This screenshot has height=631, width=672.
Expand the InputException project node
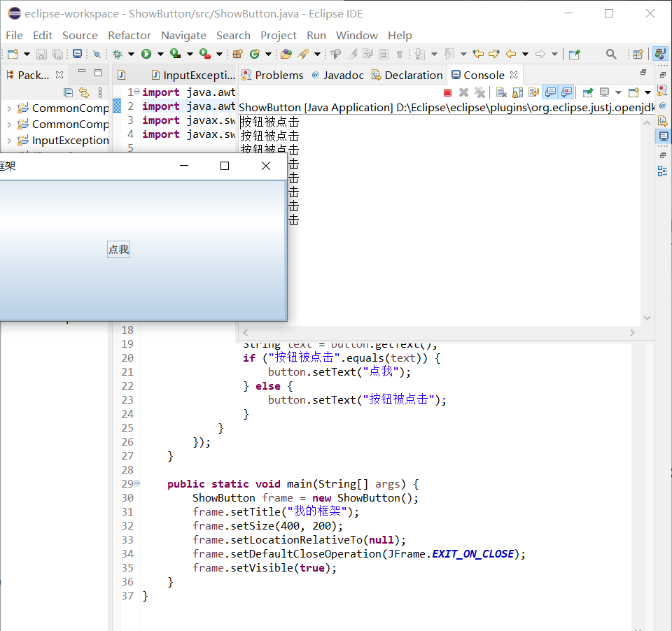pos(9,141)
